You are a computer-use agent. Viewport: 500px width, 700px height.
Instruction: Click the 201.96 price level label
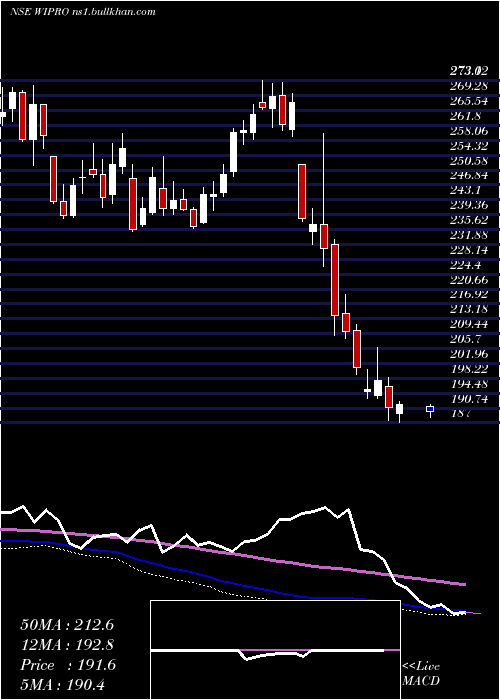[x=469, y=354]
